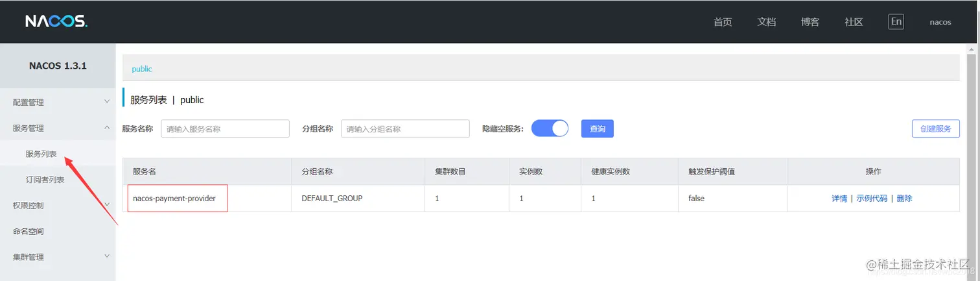Click the 服务列表 | public page heading
Image resolution: width=980 pixels, height=281 pixels.
pos(167,100)
